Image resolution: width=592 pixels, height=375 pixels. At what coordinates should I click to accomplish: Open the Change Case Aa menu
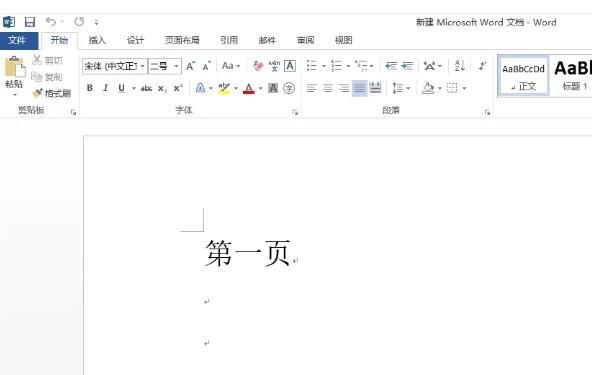click(231, 66)
